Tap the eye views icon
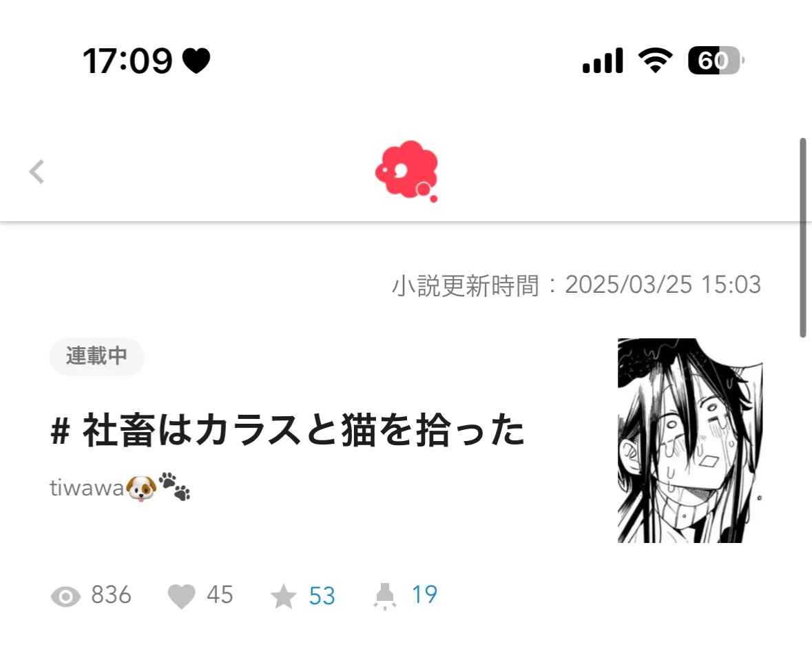Screen dimensions: 812x656 coord(65,597)
